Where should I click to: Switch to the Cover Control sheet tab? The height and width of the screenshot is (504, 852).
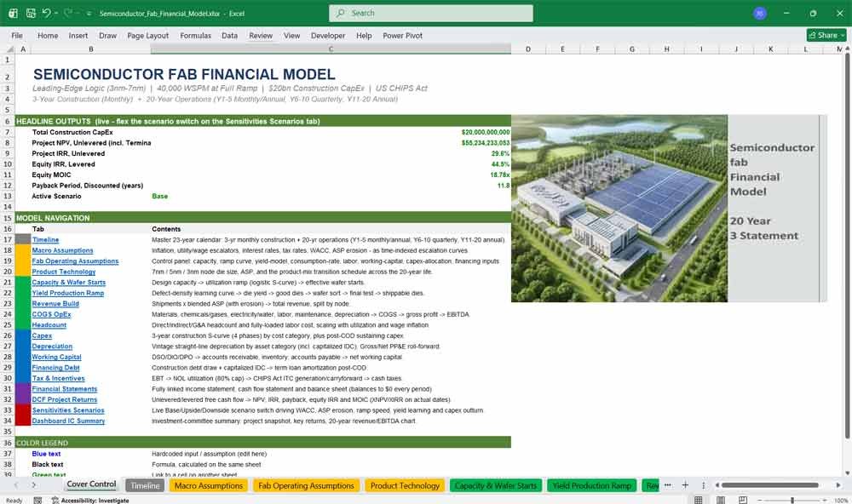click(91, 484)
